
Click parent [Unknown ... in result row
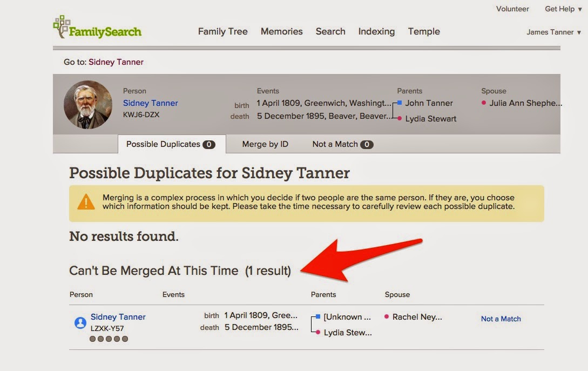(347, 316)
